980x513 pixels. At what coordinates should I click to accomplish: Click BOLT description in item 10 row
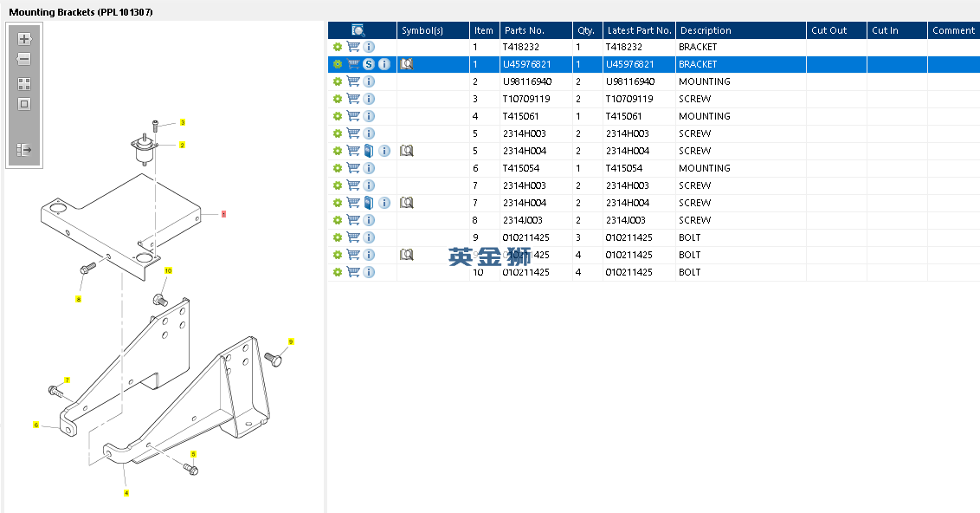click(x=689, y=272)
